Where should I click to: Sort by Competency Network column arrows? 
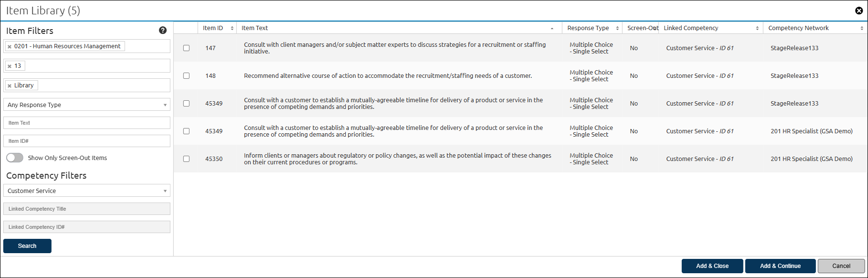tap(862, 28)
